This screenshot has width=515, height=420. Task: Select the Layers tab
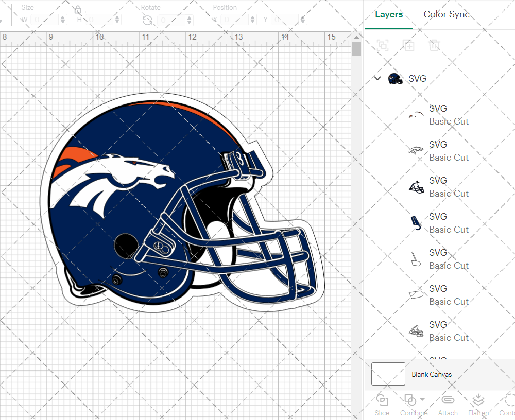click(x=388, y=14)
